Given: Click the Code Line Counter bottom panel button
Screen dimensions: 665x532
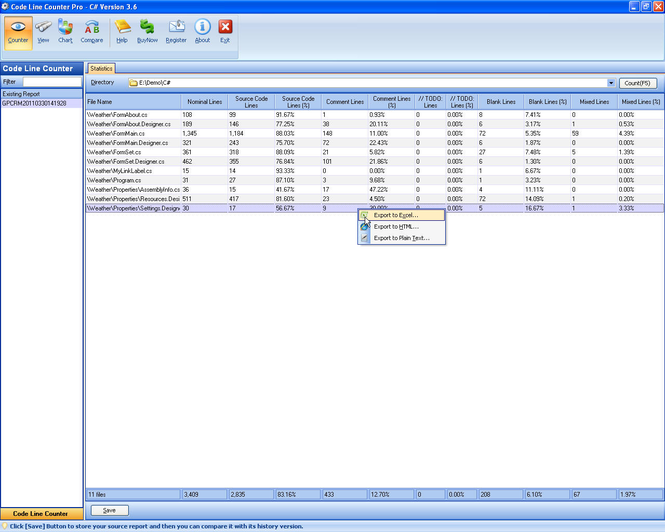Looking at the screenshot, I should (41, 513).
